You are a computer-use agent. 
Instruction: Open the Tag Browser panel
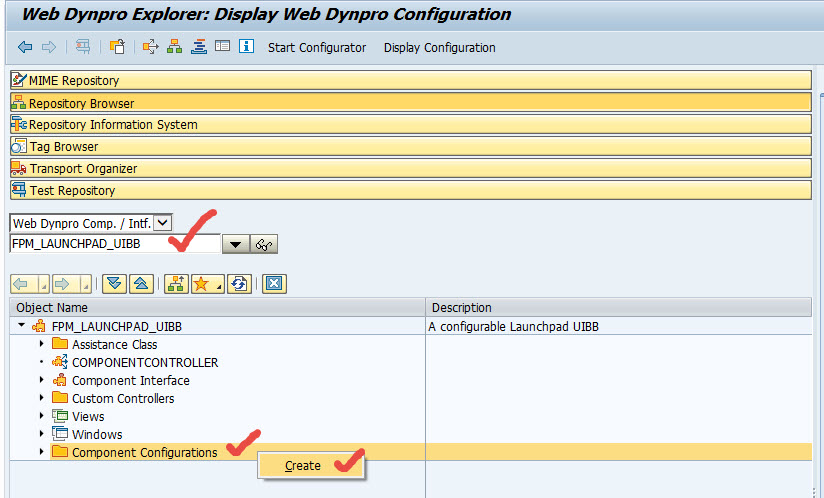click(411, 147)
